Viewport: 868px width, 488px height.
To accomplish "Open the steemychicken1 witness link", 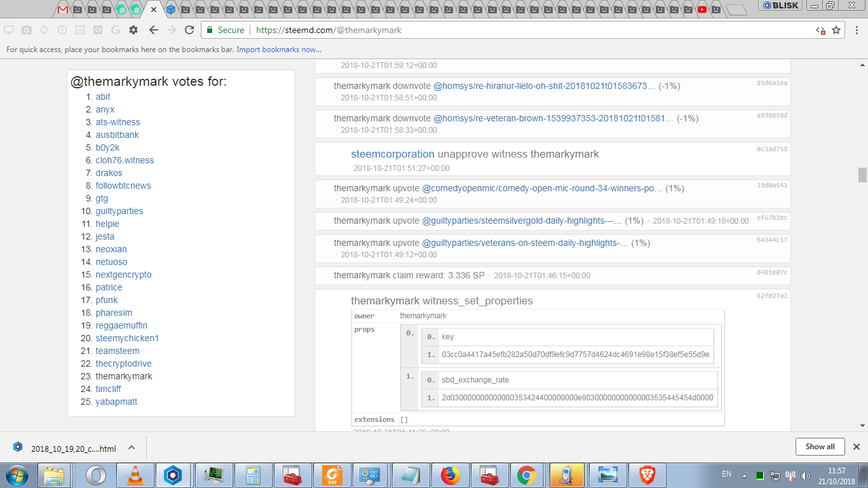I will coord(127,338).
